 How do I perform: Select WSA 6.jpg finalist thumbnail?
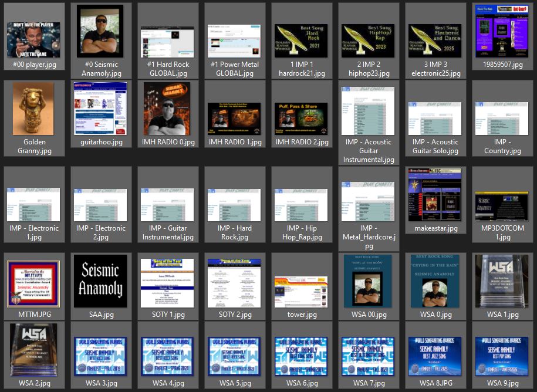(301, 356)
